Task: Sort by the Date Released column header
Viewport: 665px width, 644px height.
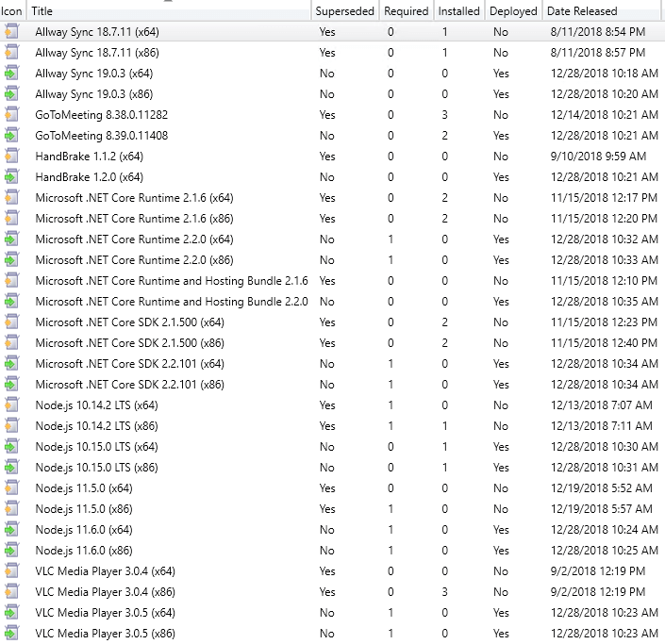Action: (602, 11)
